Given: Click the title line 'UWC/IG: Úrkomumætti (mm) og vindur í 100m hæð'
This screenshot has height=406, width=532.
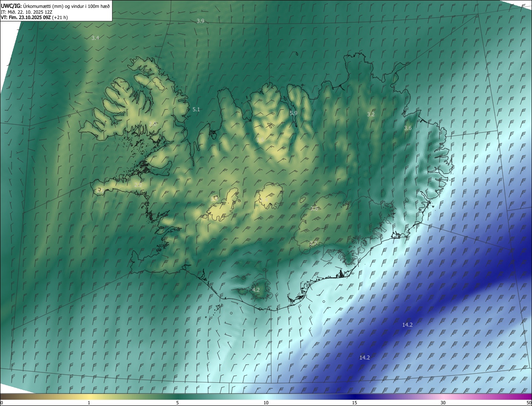Looking at the screenshot, I should [55, 6].
